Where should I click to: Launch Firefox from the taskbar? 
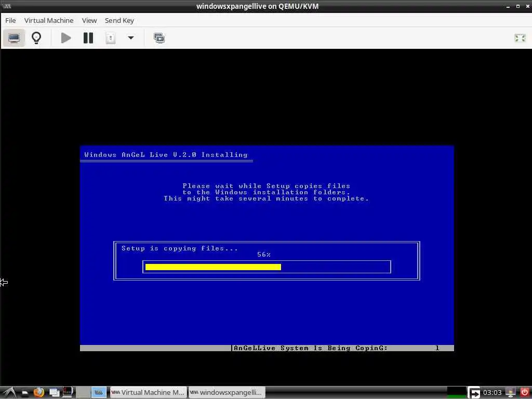pyautogui.click(x=39, y=393)
